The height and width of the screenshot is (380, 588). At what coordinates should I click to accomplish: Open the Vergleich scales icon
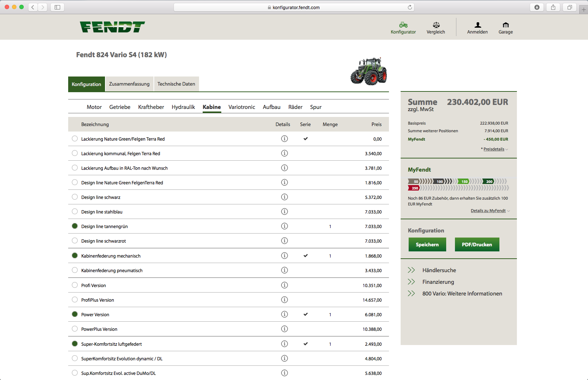[436, 25]
